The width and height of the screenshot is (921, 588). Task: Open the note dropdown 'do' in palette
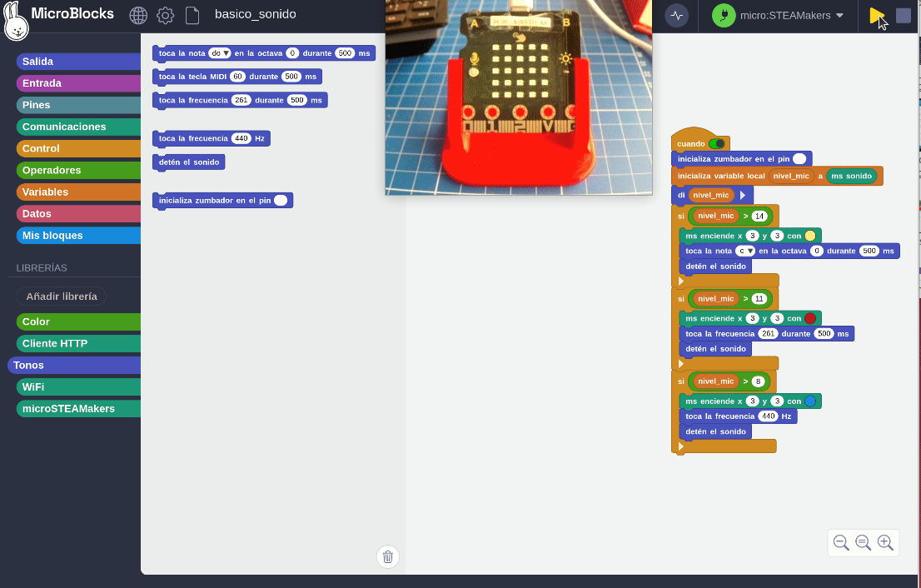coord(219,52)
